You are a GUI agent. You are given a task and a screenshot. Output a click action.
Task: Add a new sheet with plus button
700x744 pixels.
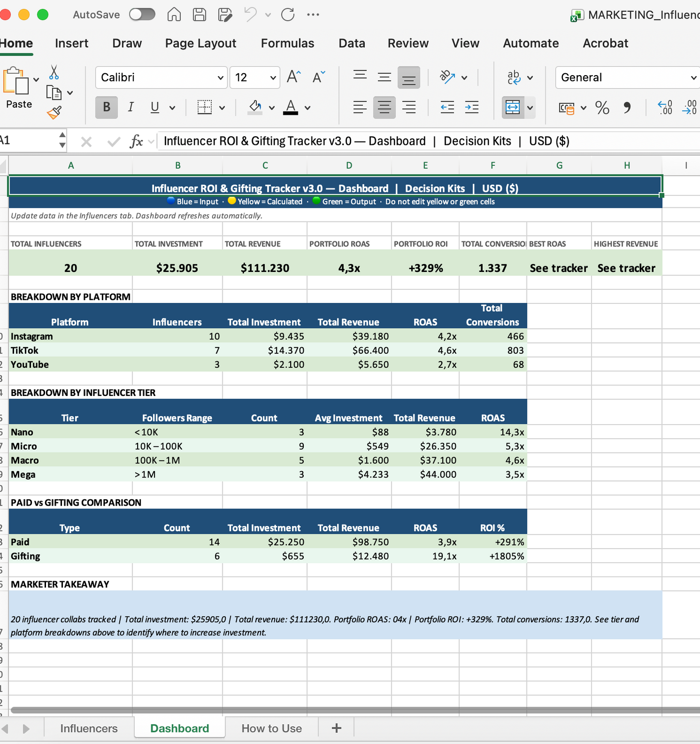point(336,728)
